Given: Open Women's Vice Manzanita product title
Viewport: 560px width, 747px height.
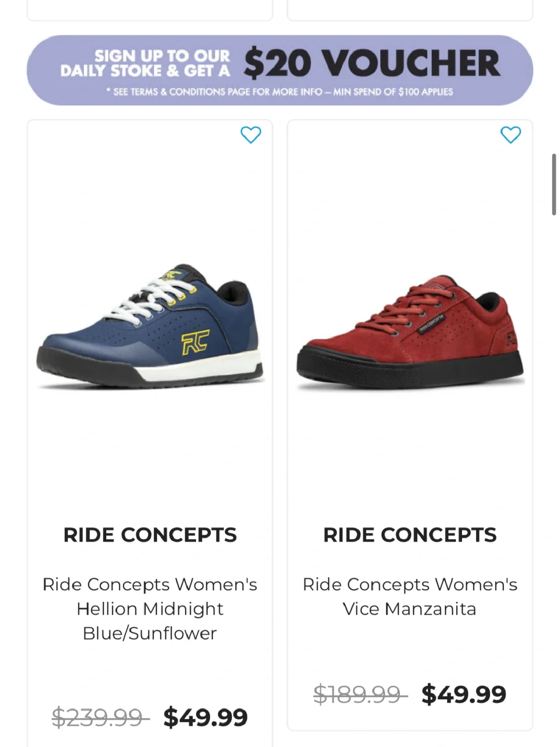Looking at the screenshot, I should pyautogui.click(x=410, y=597).
